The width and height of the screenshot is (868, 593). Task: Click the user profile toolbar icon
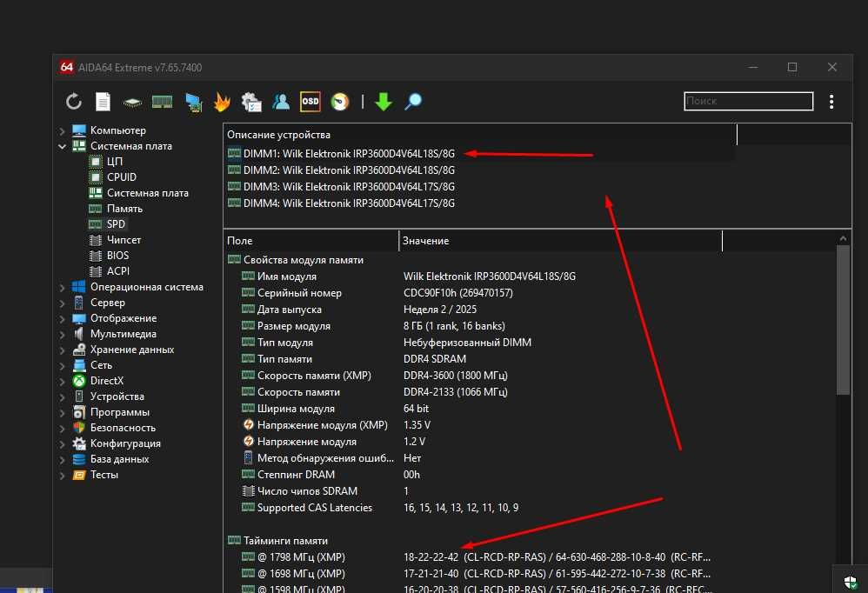281,102
